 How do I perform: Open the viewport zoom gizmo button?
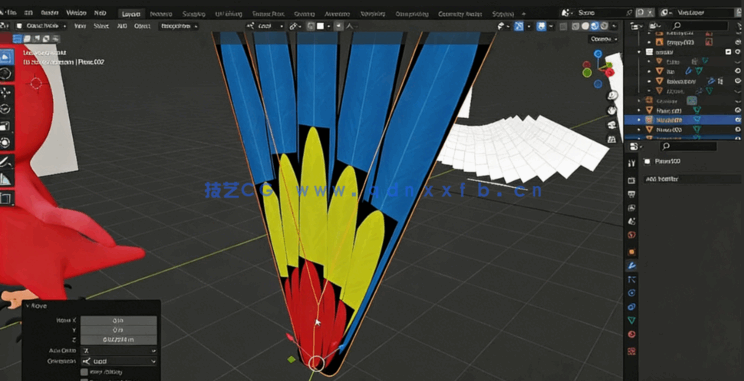[x=612, y=96]
